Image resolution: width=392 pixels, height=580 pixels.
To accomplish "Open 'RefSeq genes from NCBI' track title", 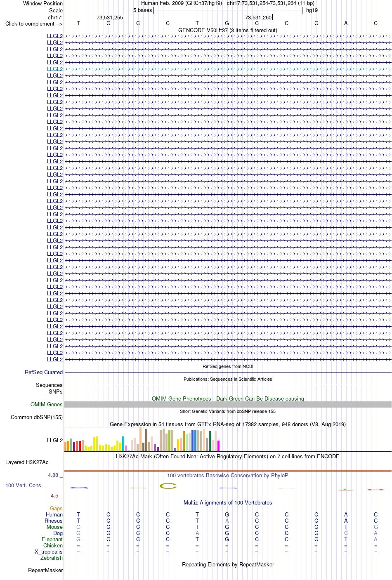I will [x=228, y=366].
